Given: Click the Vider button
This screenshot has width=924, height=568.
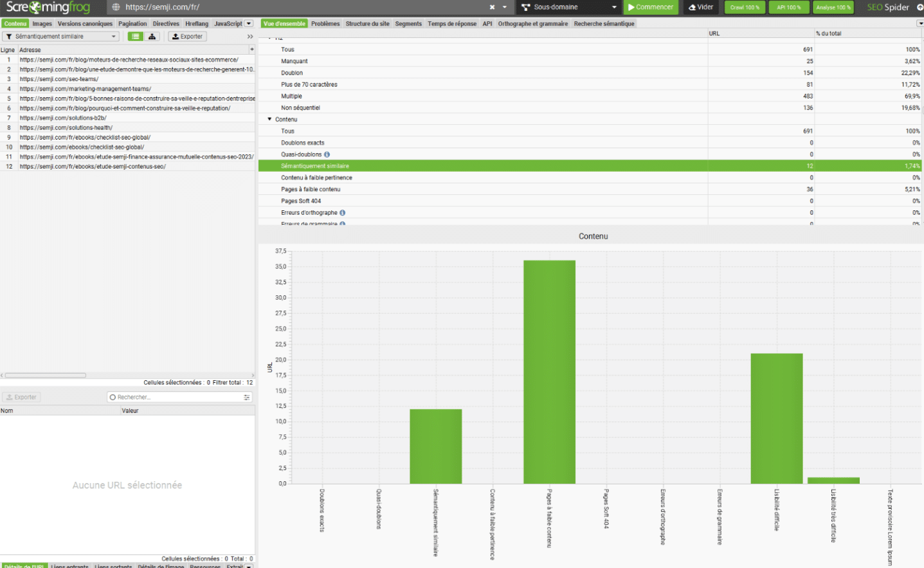Looking at the screenshot, I should coord(701,7).
